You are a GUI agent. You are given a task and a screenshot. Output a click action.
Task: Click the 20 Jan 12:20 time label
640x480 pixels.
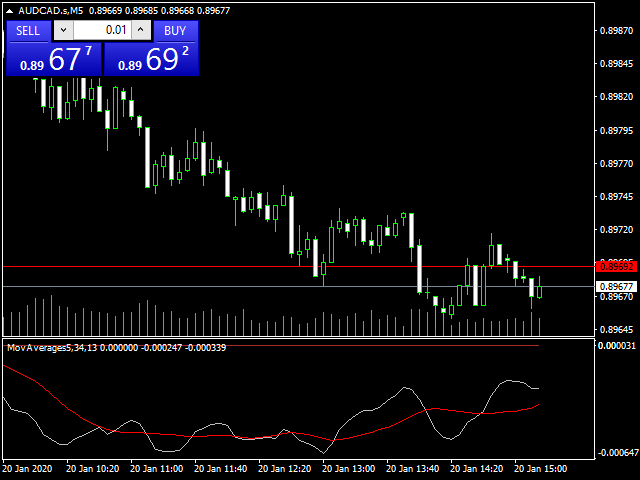point(284,469)
